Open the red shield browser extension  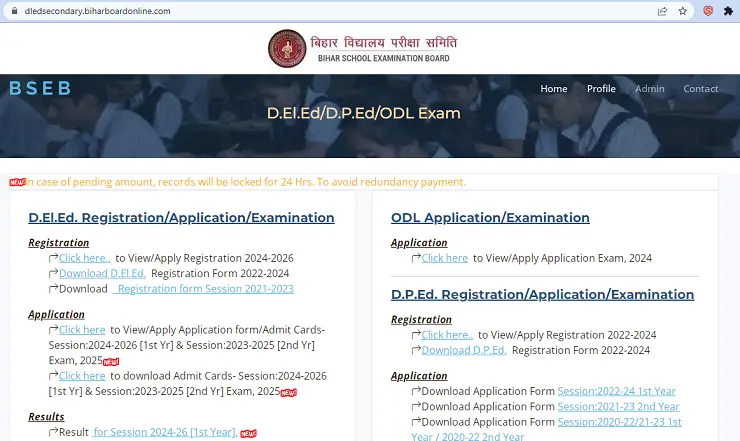point(708,11)
